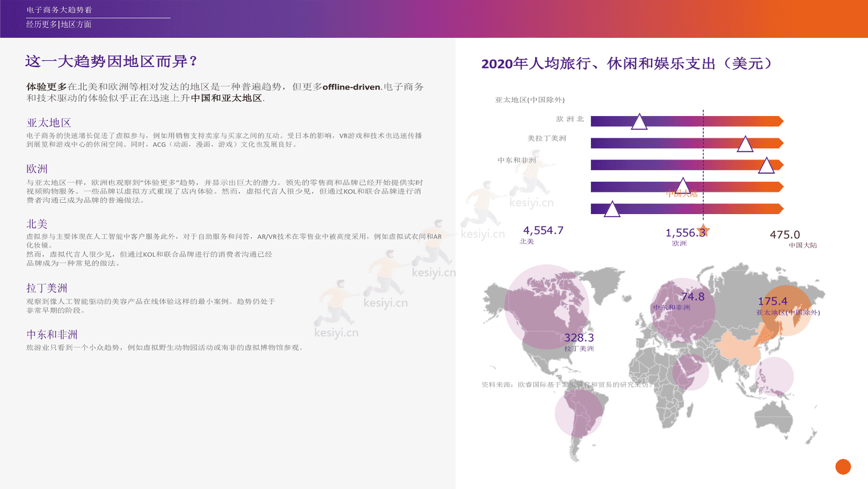Select the triangle marker on the second gradient bar

point(745,143)
